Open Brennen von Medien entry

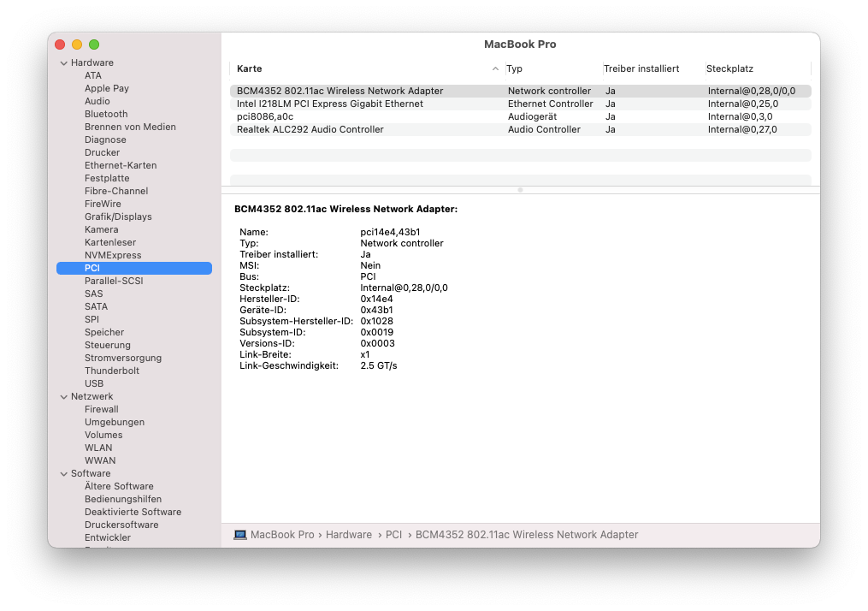[x=130, y=127]
